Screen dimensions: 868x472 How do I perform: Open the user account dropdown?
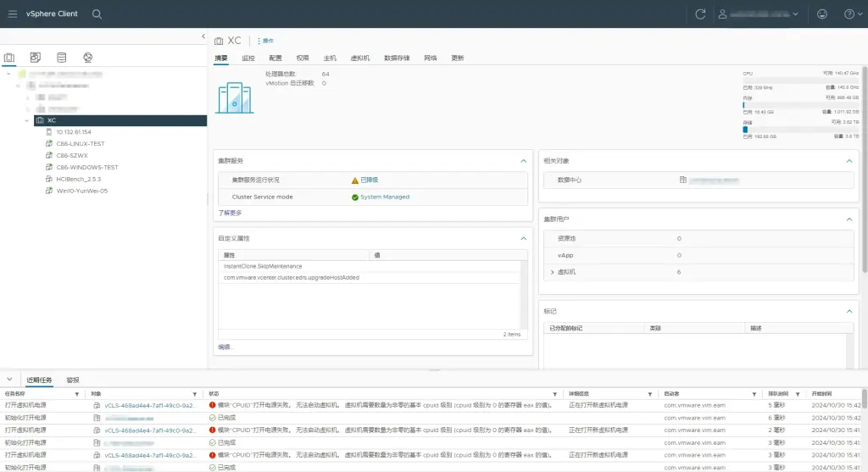tap(758, 14)
